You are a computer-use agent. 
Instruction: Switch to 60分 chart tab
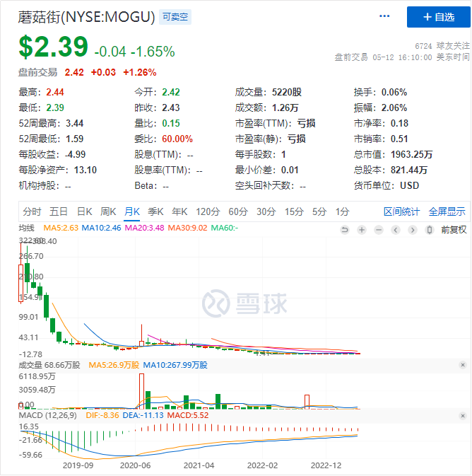click(x=238, y=211)
